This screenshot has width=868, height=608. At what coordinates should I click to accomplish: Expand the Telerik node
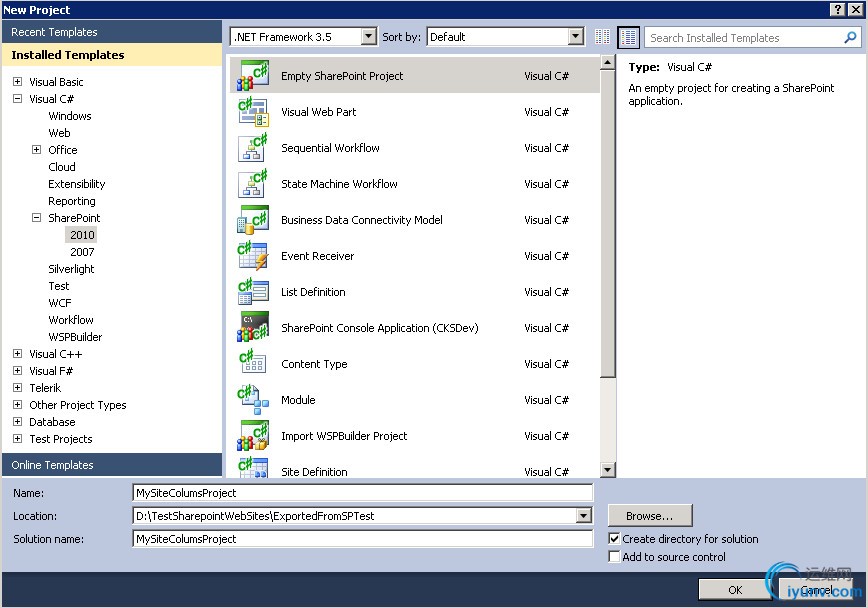point(18,388)
